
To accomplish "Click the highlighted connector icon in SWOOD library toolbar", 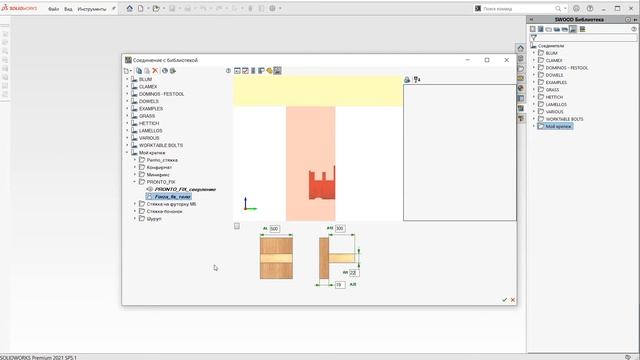I will click(573, 29).
